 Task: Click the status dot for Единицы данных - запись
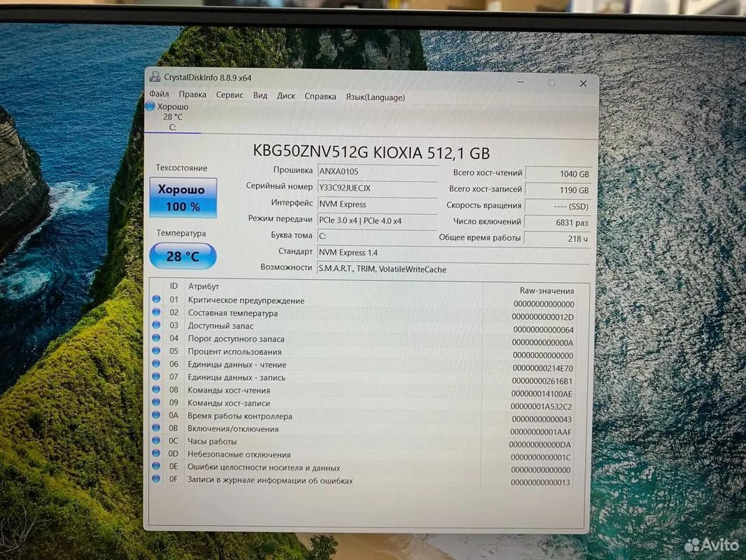coord(156,377)
